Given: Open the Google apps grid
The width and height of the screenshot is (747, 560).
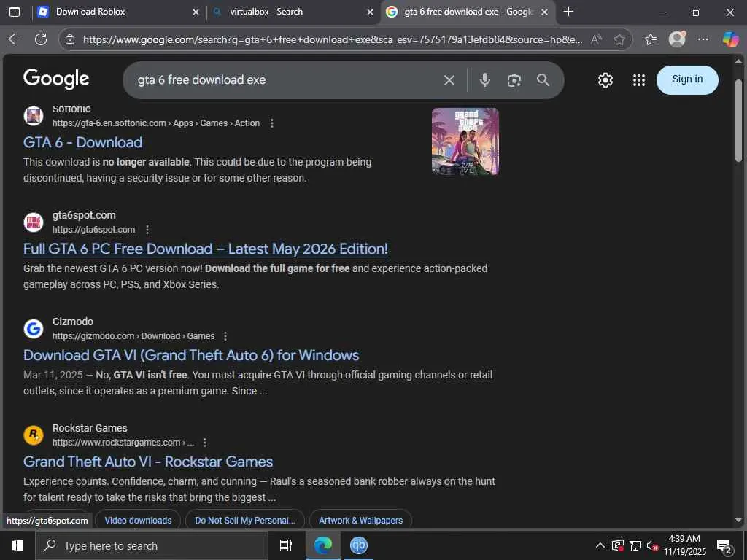Looking at the screenshot, I should [x=639, y=80].
